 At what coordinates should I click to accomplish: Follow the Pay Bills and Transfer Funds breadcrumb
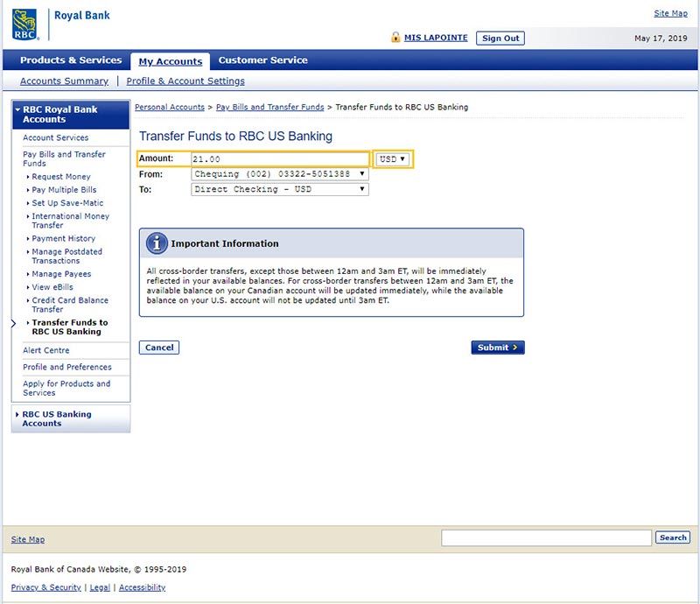(x=270, y=107)
